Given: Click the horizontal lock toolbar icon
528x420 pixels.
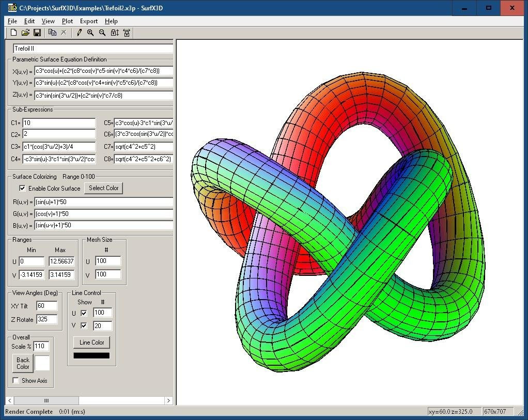Looking at the screenshot, I should click(x=127, y=33).
